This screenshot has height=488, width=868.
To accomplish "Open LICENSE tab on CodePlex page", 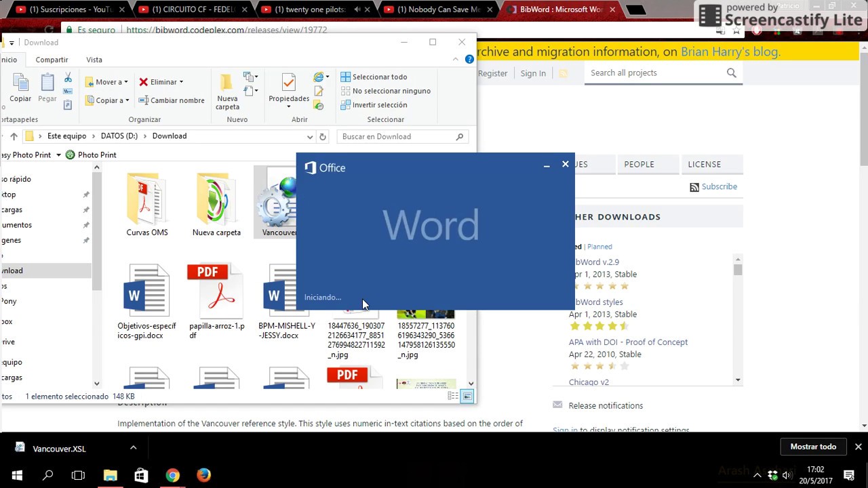I will pyautogui.click(x=705, y=164).
